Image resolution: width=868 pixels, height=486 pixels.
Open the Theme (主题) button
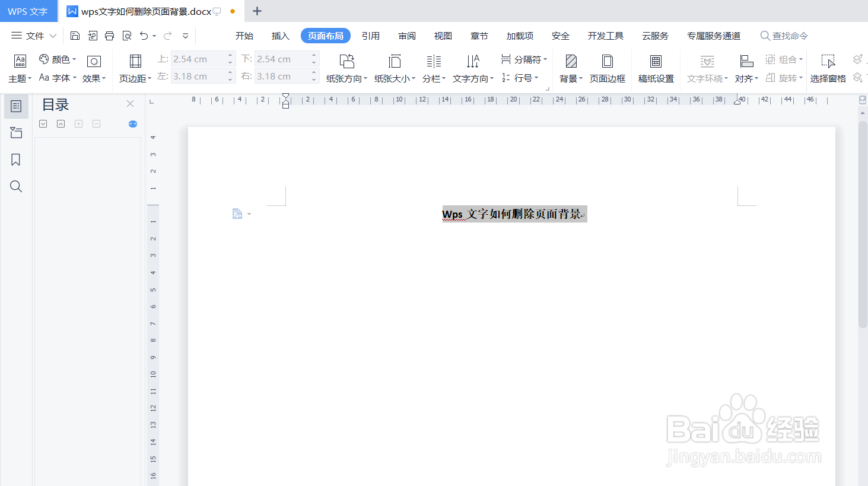coord(20,68)
